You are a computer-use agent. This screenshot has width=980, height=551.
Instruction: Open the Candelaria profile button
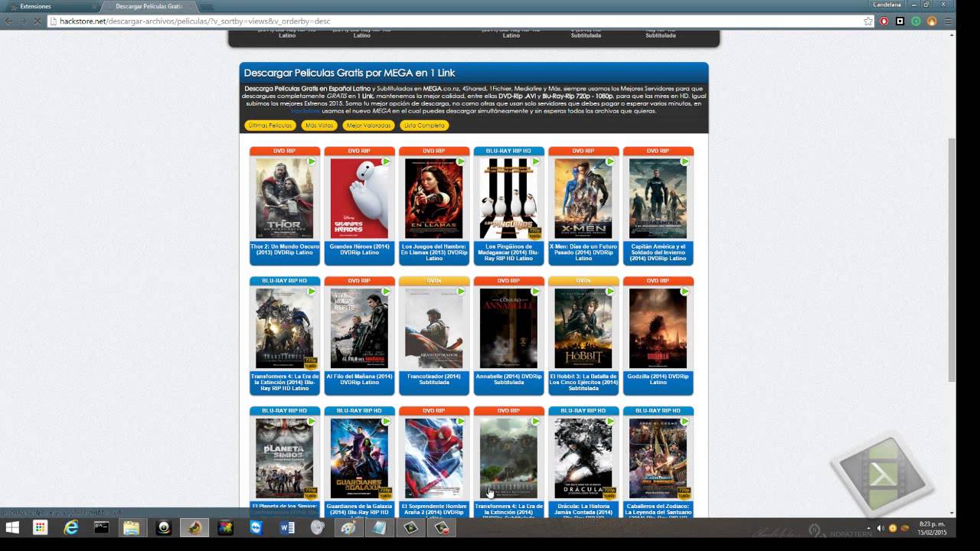coord(887,5)
